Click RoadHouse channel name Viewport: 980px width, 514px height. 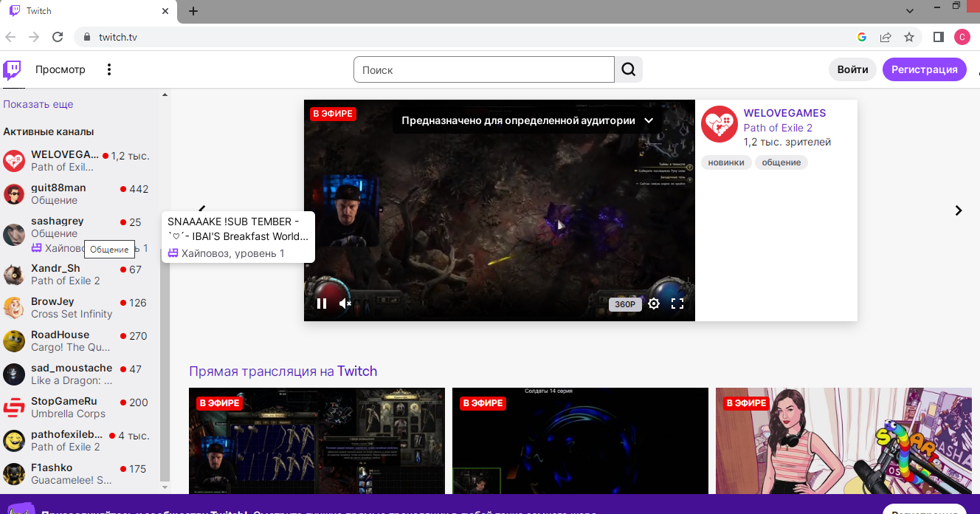(x=60, y=335)
